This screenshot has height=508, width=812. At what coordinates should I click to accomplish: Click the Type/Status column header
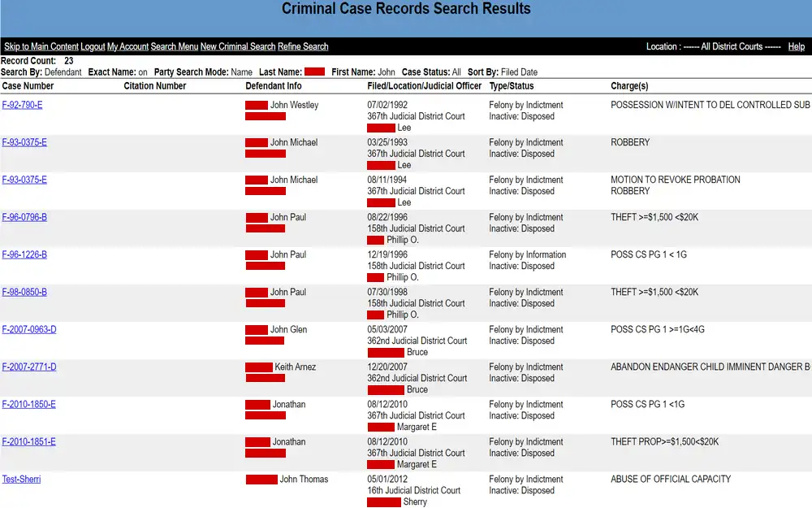(x=512, y=86)
